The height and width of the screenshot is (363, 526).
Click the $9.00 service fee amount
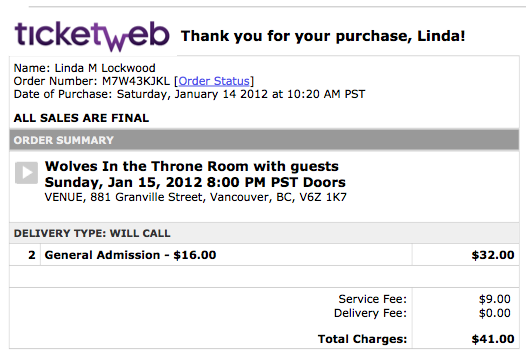[495, 299]
